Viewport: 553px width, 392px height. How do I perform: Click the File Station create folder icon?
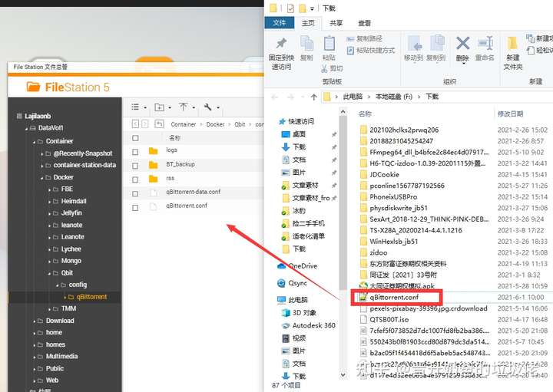click(160, 107)
